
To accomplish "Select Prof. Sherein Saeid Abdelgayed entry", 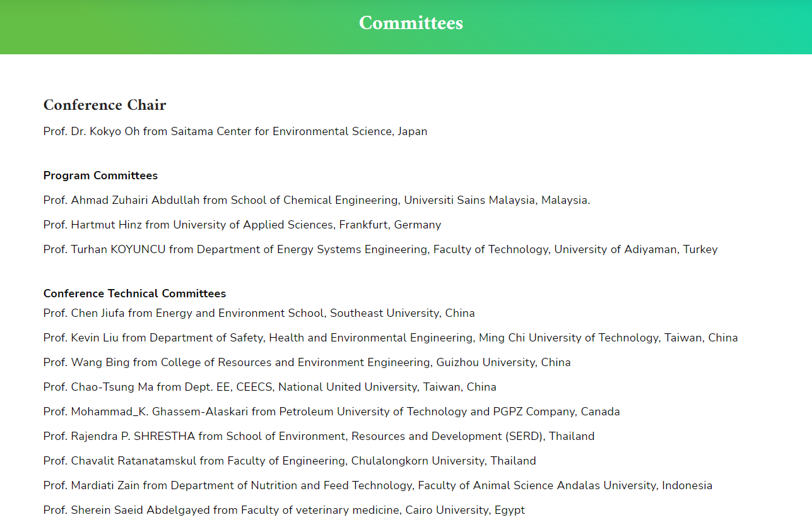I will click(x=284, y=510).
